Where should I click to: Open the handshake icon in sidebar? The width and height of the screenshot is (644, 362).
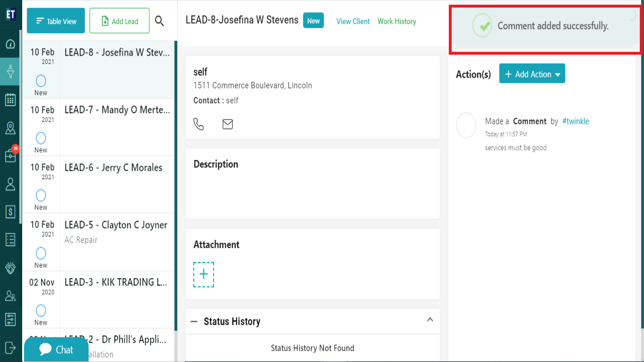(10, 268)
